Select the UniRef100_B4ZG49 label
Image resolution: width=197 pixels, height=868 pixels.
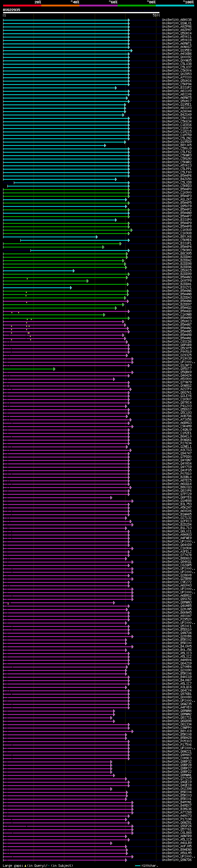click(177, 115)
